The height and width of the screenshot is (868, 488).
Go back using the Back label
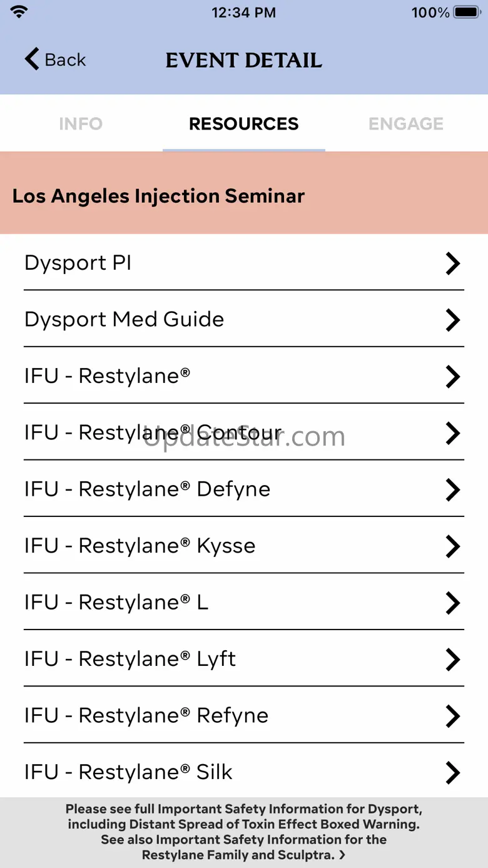pyautogui.click(x=65, y=60)
